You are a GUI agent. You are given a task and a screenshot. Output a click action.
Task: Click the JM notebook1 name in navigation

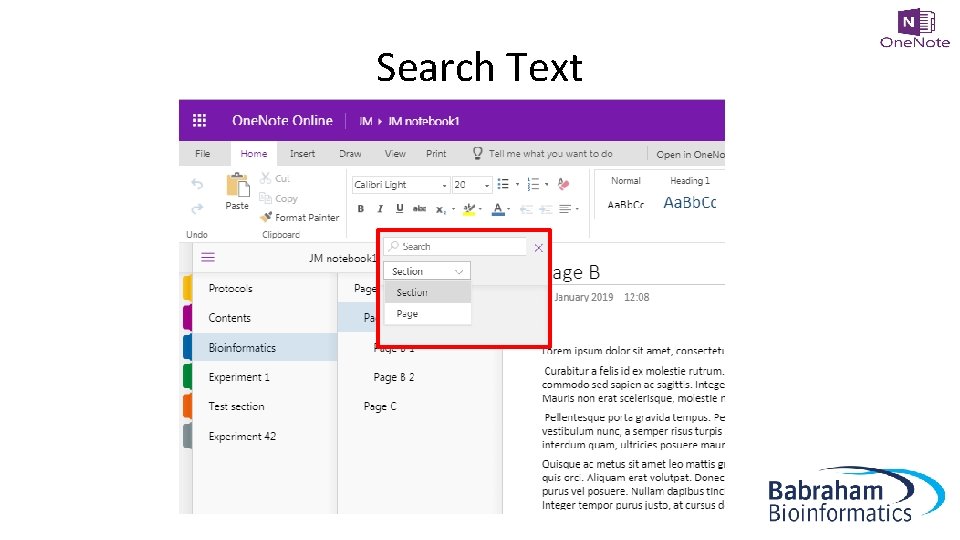point(342,258)
